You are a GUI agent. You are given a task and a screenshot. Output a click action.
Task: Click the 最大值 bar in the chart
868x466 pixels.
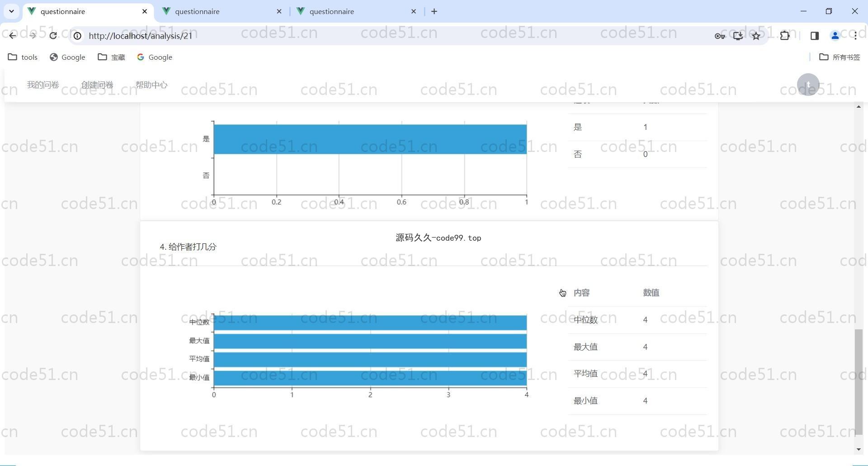point(370,341)
